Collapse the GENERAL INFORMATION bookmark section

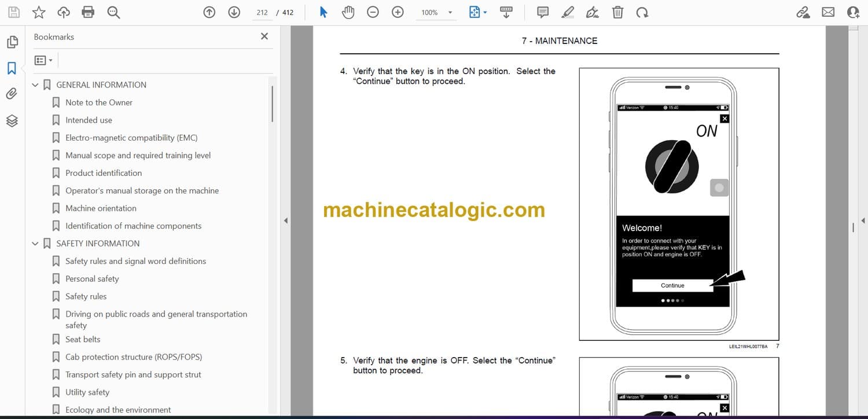(35, 85)
